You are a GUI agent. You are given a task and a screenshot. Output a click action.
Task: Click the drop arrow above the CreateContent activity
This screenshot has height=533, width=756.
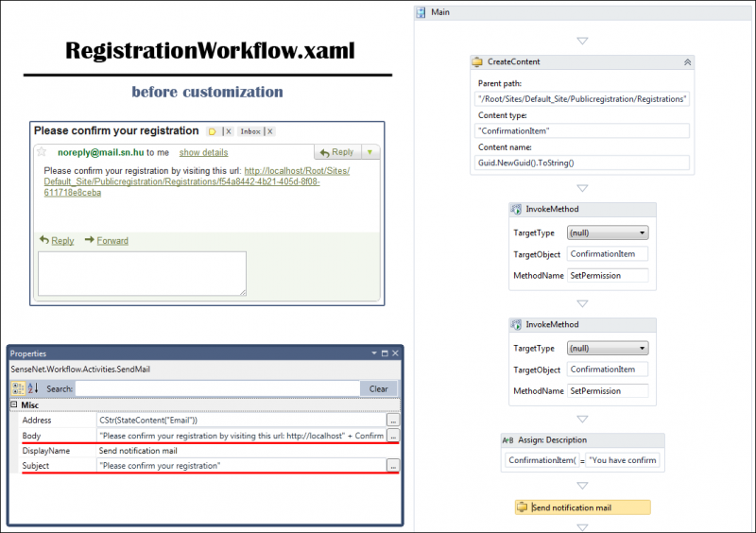pyautogui.click(x=582, y=41)
